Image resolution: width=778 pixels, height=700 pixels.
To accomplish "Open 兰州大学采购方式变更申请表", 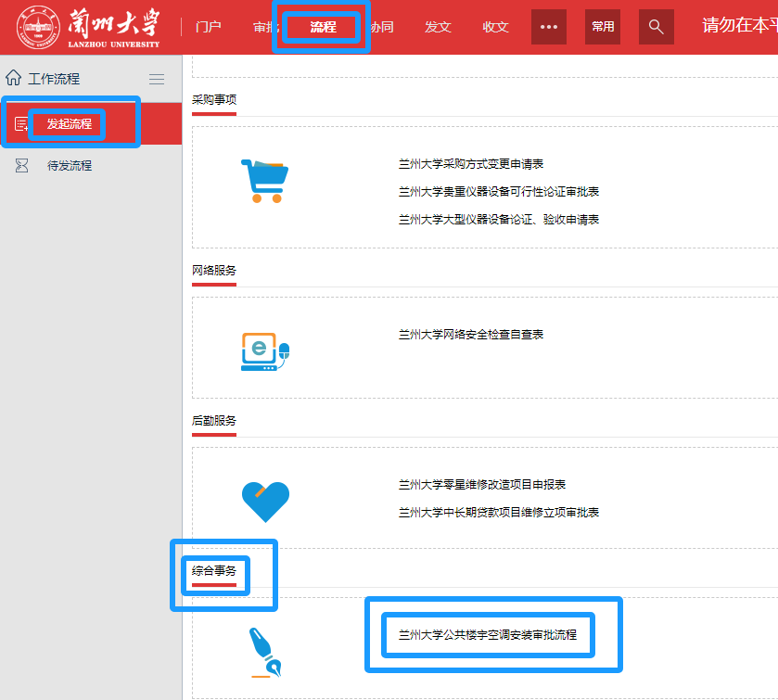I will [x=471, y=164].
